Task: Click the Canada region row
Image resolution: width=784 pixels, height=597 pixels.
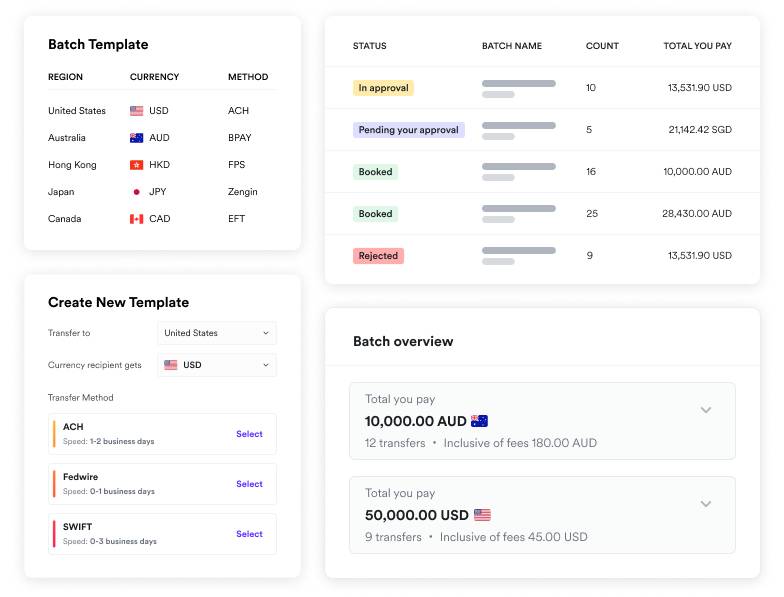Action: [x=162, y=218]
